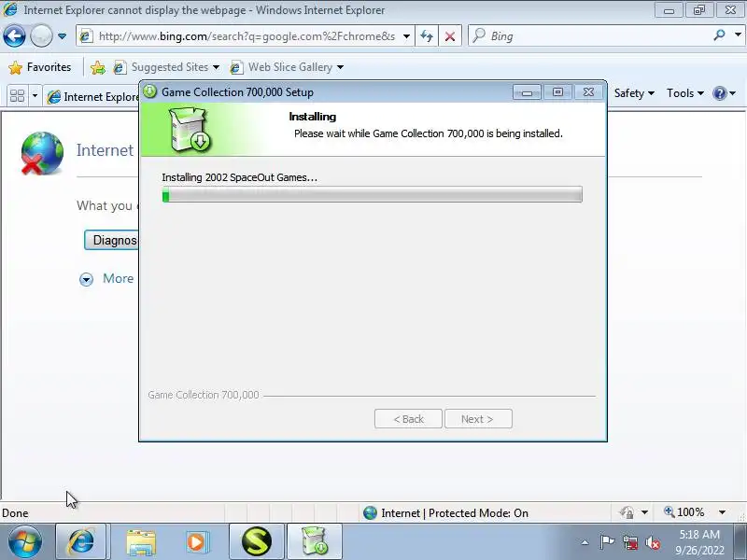
Task: Open the Favorites star button
Action: click(40, 67)
